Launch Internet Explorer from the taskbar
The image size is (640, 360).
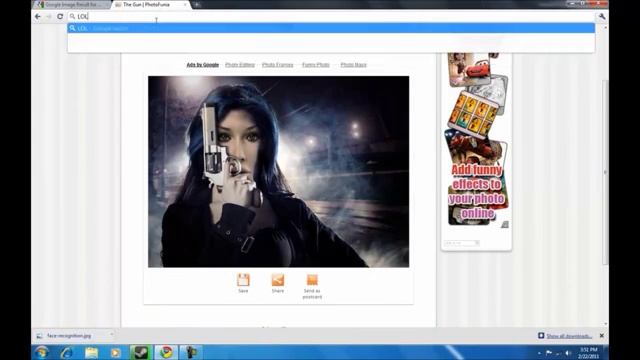tap(67, 352)
